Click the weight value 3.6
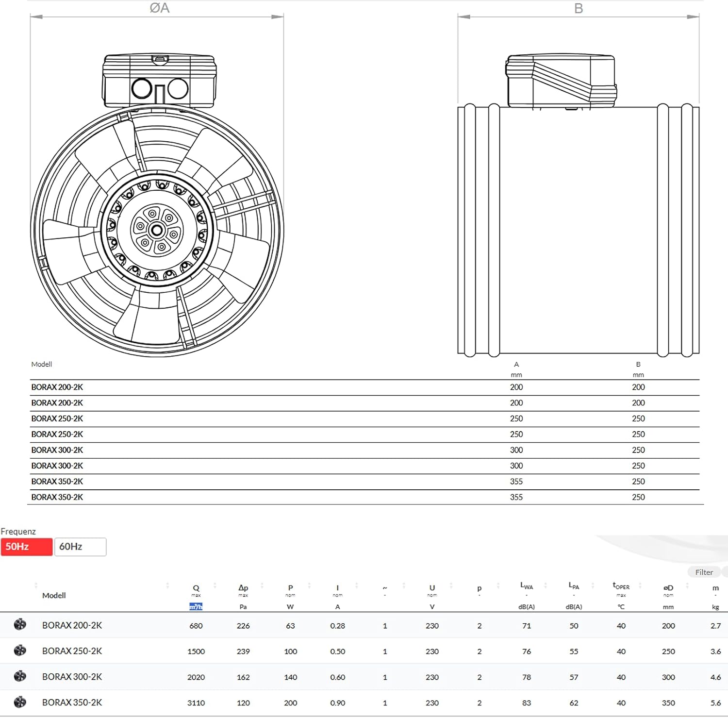The width and height of the screenshot is (728, 718). [715, 651]
